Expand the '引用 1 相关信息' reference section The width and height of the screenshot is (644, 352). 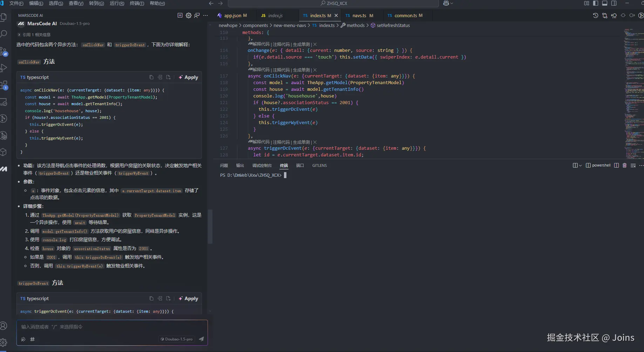tap(34, 35)
